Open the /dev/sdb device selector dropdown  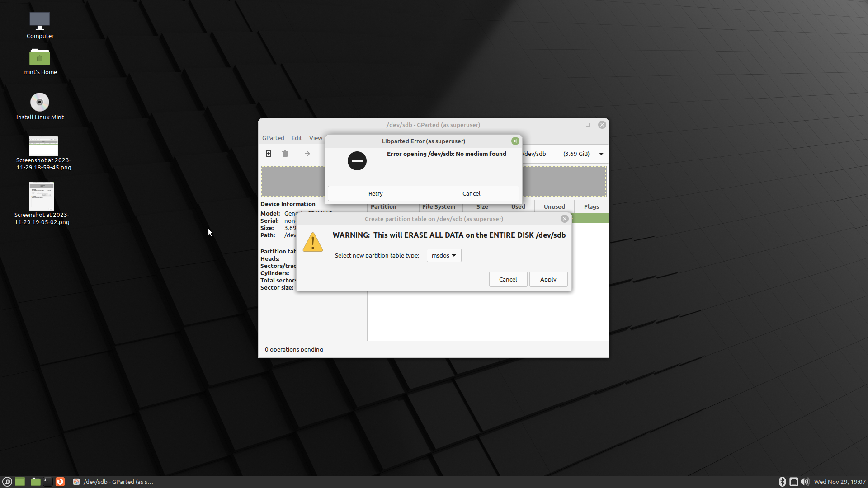601,154
